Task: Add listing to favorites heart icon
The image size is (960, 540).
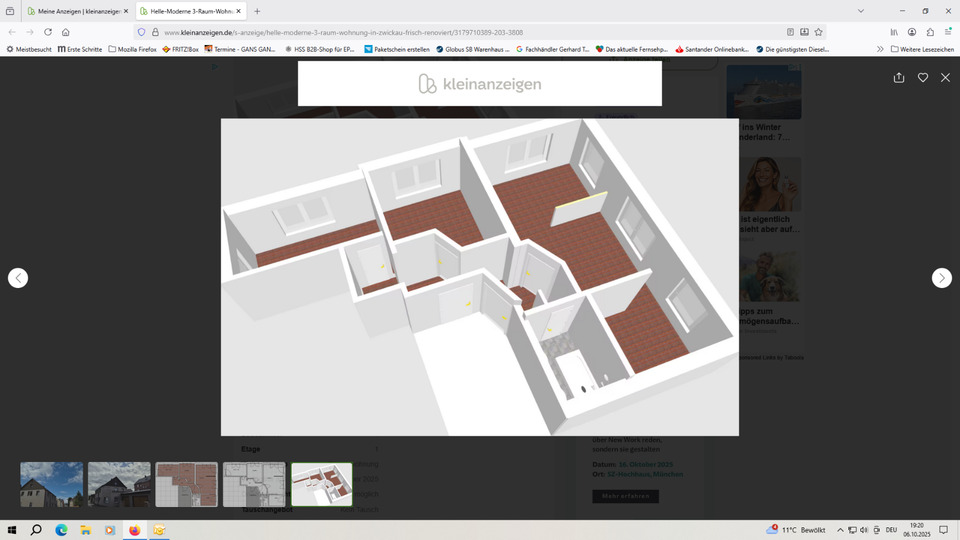Action: 922,77
